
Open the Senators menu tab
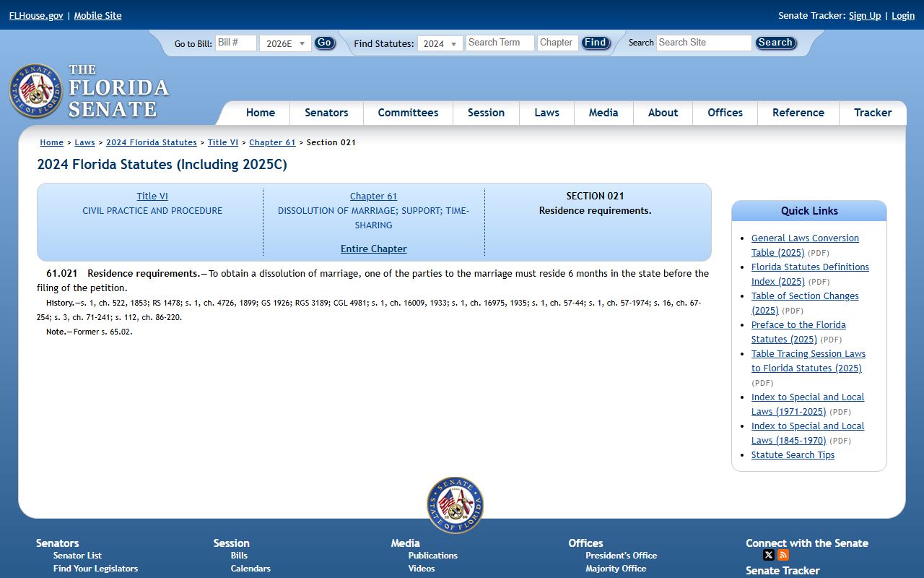[x=326, y=113]
